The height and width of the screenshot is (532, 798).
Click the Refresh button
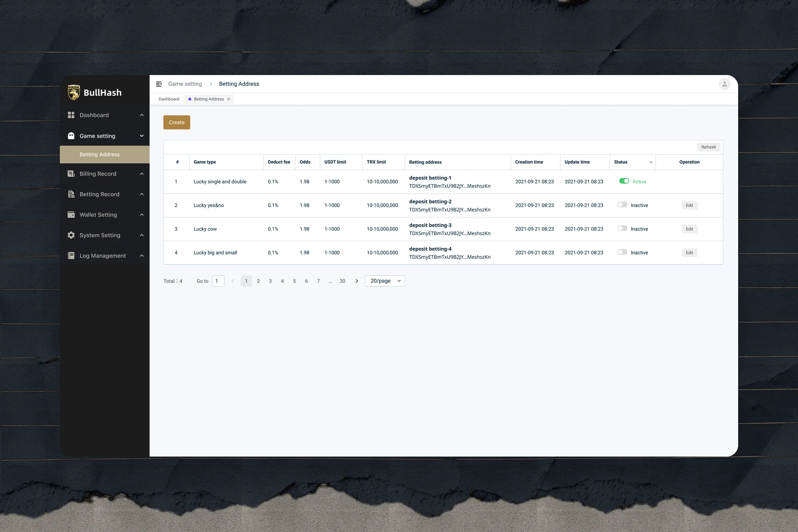click(x=709, y=147)
